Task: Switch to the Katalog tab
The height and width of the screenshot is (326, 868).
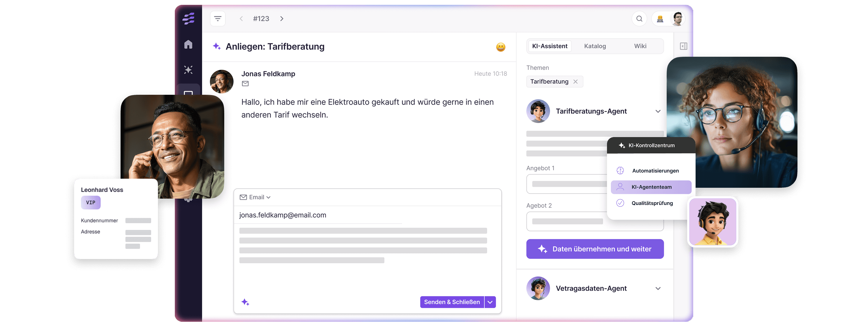Action: pyautogui.click(x=595, y=46)
